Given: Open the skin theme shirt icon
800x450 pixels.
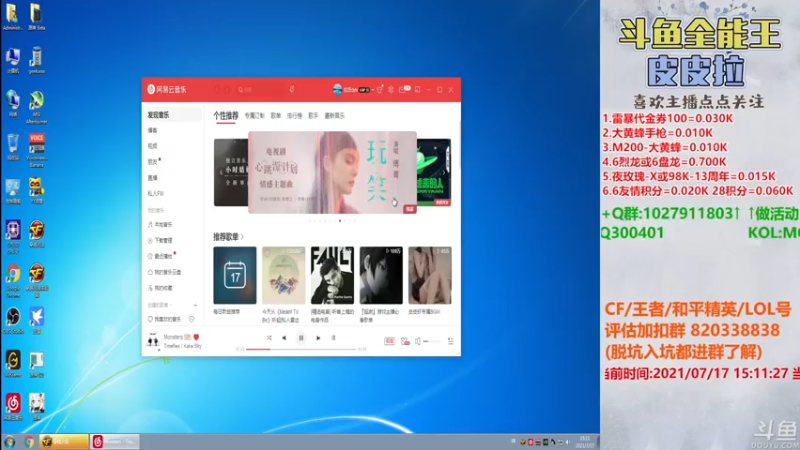Looking at the screenshot, I should click(x=380, y=89).
